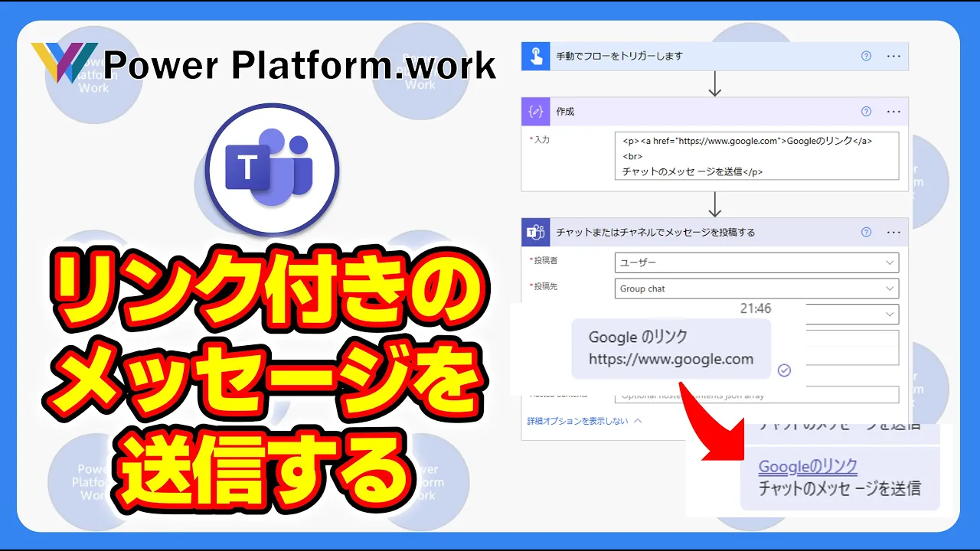Collapse 詳細オプションを表示しない advanced options

point(584,421)
